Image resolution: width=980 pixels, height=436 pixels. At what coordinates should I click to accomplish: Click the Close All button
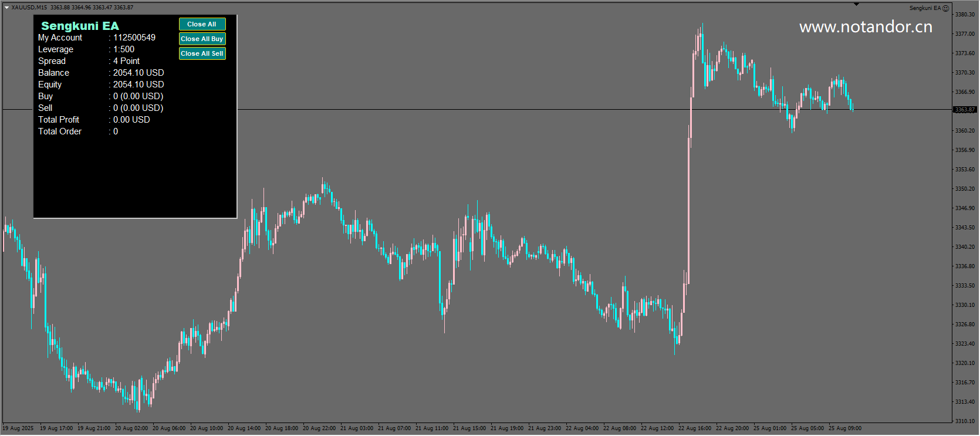pos(202,24)
